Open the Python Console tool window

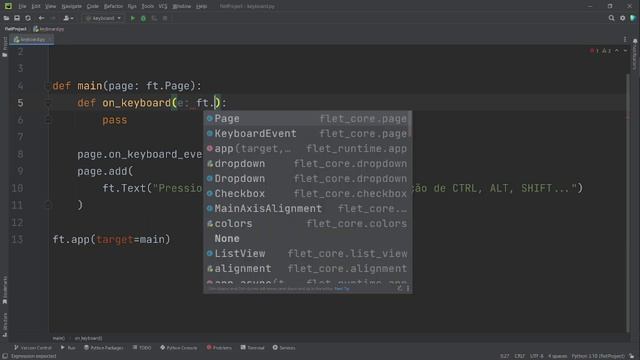point(179,348)
